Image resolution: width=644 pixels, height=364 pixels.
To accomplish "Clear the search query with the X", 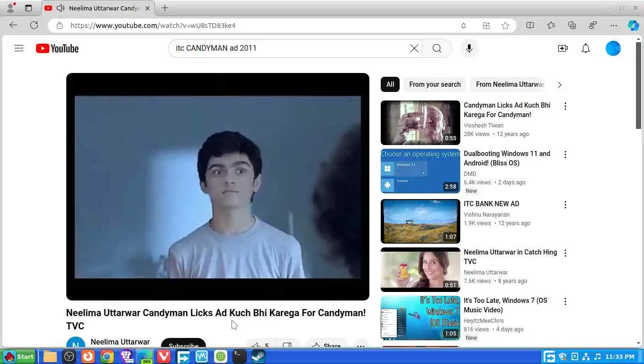I will point(414,48).
